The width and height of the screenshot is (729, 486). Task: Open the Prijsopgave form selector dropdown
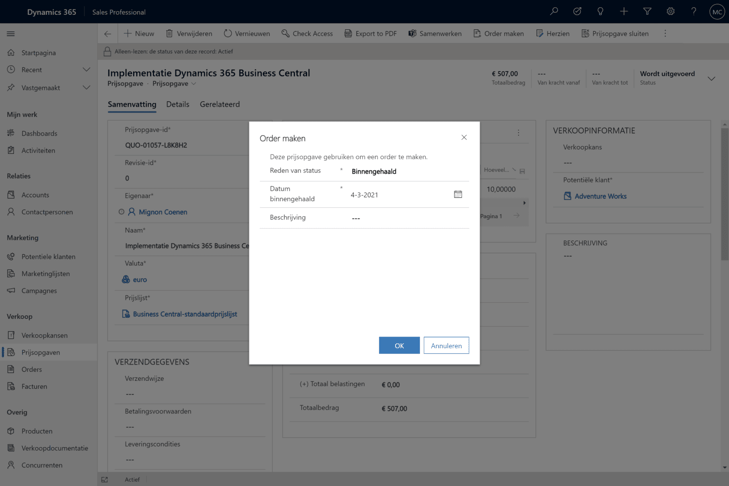tap(174, 84)
